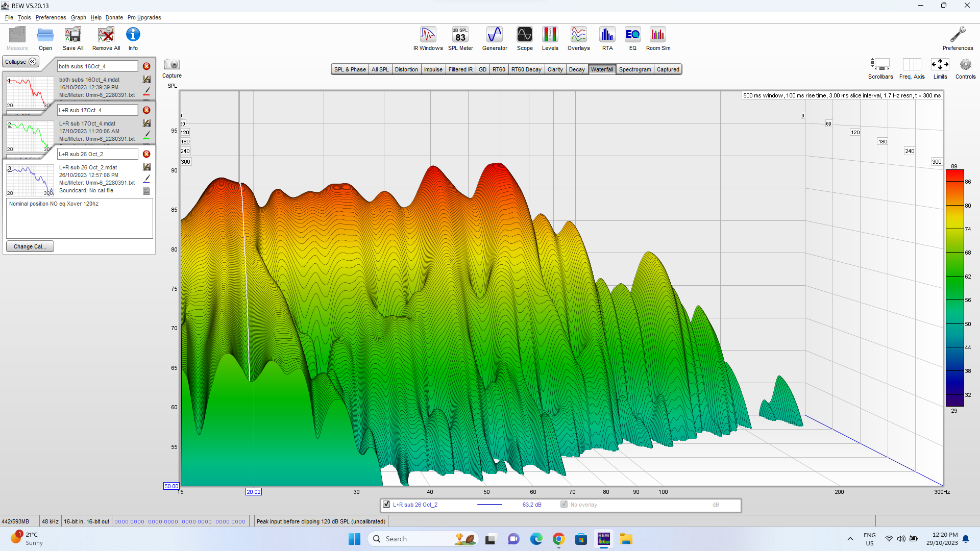Switch to the Spectrogram tab

[x=634, y=69]
